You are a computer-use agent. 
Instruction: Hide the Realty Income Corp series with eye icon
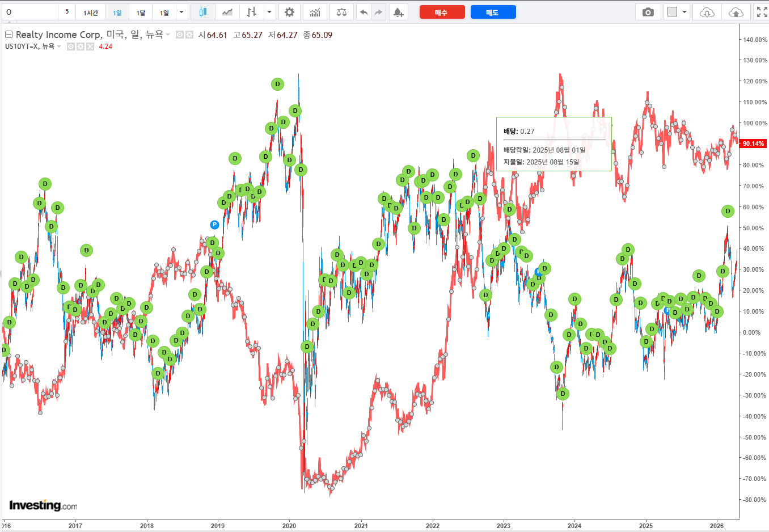click(x=180, y=35)
